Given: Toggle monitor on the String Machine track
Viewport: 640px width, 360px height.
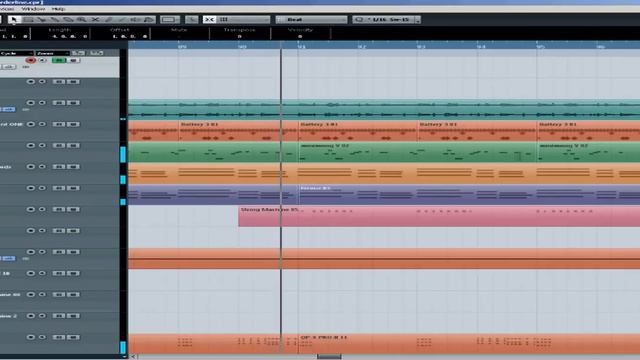Looking at the screenshot, I should (x=42, y=209).
